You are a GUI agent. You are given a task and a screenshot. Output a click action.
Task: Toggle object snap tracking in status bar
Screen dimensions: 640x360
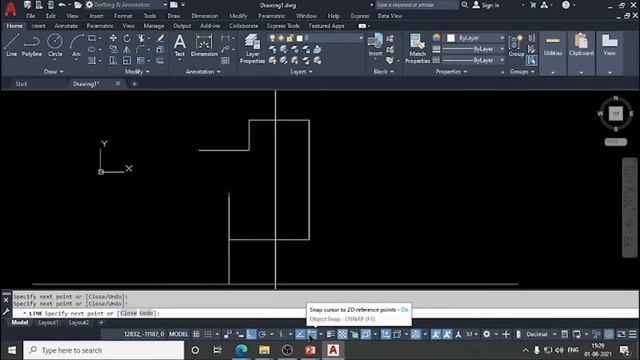coord(300,334)
